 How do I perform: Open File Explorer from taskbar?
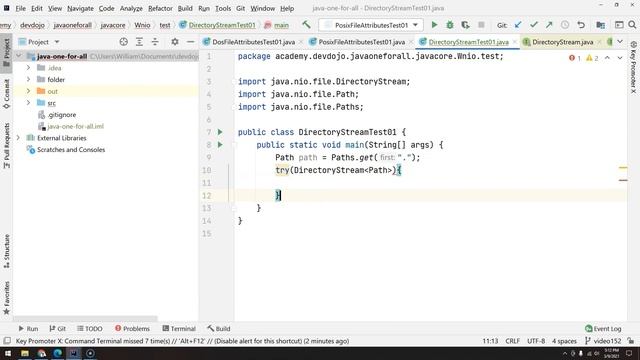[x=25, y=353]
